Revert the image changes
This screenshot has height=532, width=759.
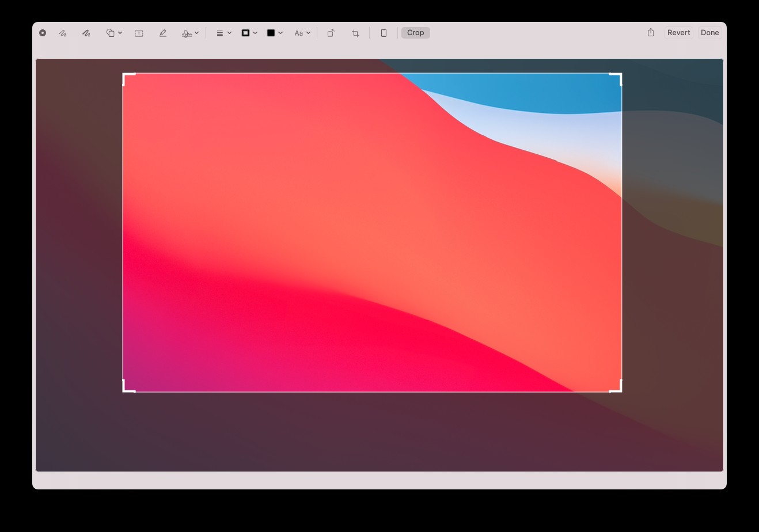pos(678,33)
